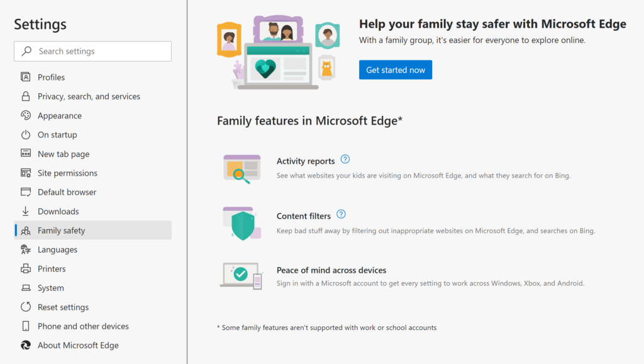Image resolution: width=644 pixels, height=364 pixels.
Task: Go to Downloads settings
Action: pyautogui.click(x=93, y=211)
